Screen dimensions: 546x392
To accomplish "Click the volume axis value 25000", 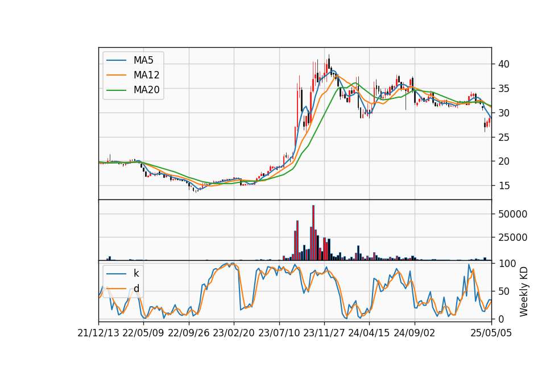I will pyautogui.click(x=512, y=237).
